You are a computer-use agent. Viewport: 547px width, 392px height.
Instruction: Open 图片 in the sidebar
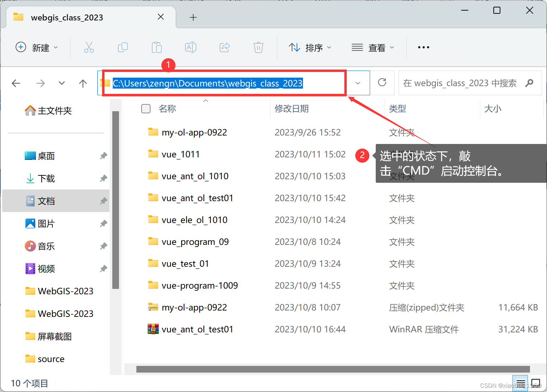(40, 224)
